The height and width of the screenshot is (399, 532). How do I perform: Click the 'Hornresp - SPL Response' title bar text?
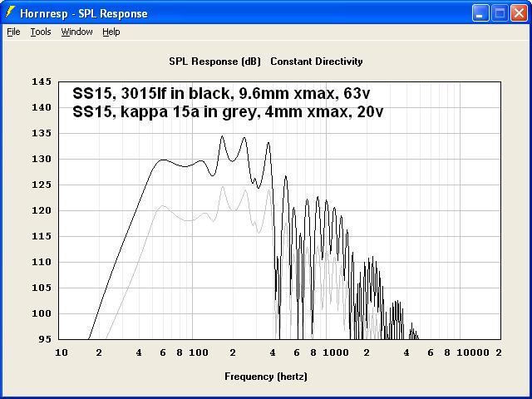(84, 13)
